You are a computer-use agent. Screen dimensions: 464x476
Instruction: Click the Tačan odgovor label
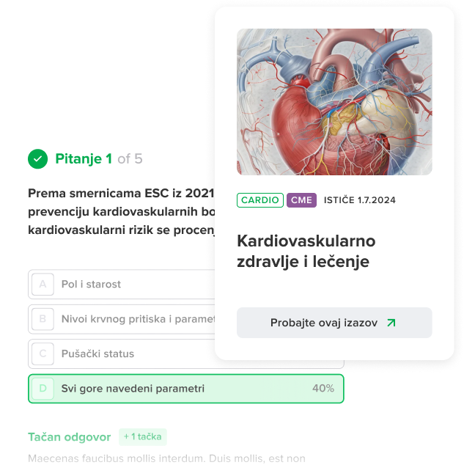pyautogui.click(x=69, y=437)
